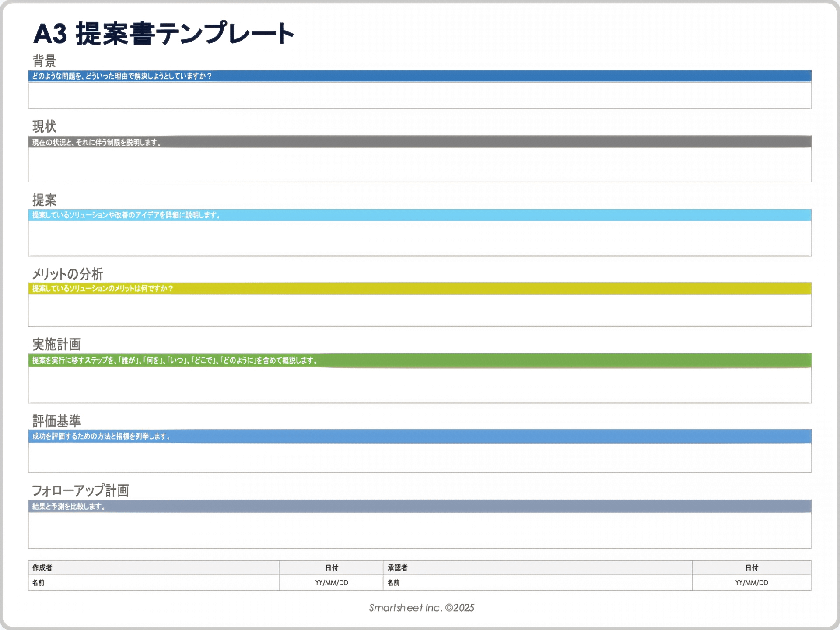
Task: Click the 評価基準 empty text box
Action: point(419,458)
